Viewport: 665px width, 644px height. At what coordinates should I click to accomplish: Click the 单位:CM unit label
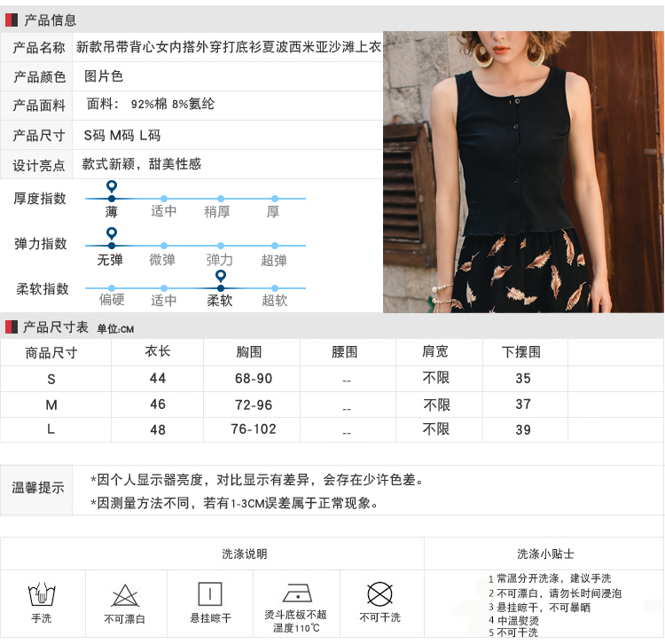pyautogui.click(x=115, y=329)
